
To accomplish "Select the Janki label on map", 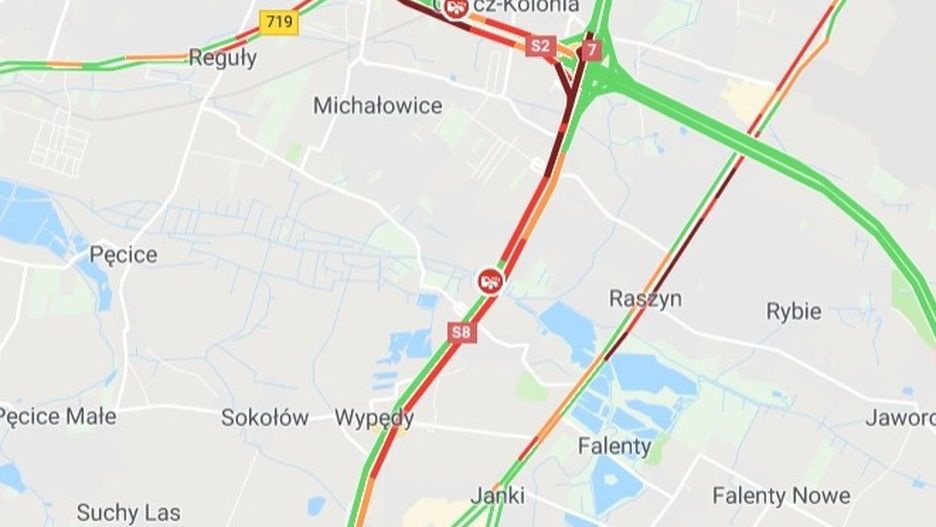I will 498,495.
